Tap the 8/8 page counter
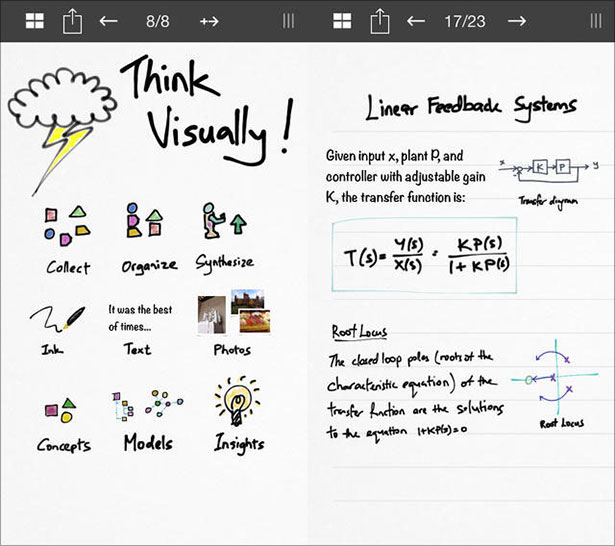 [x=159, y=20]
